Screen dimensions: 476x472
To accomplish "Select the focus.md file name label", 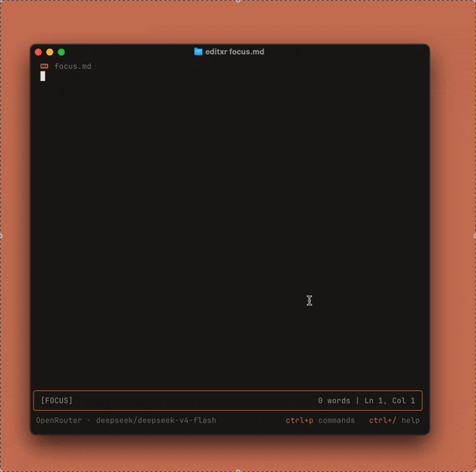I will tap(73, 67).
